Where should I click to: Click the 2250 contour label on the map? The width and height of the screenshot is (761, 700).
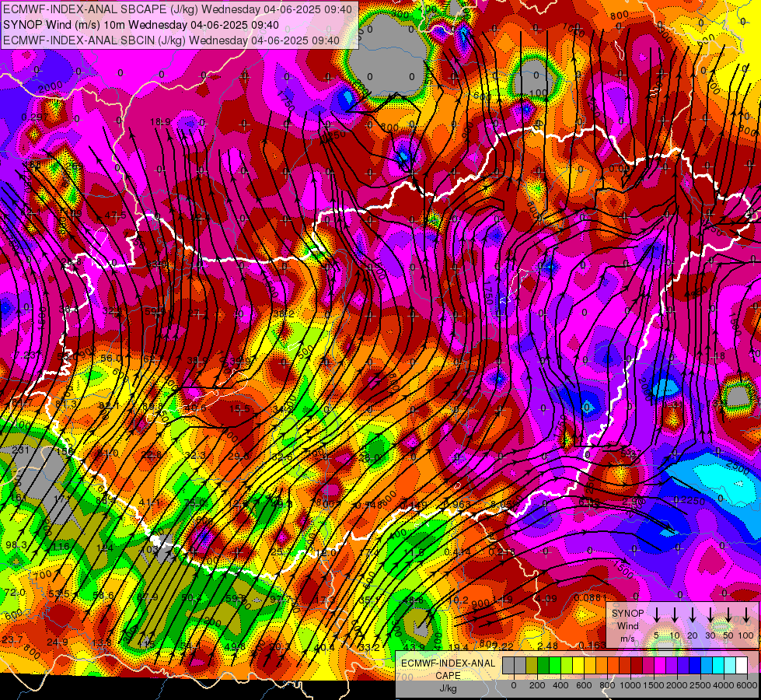pos(693,501)
